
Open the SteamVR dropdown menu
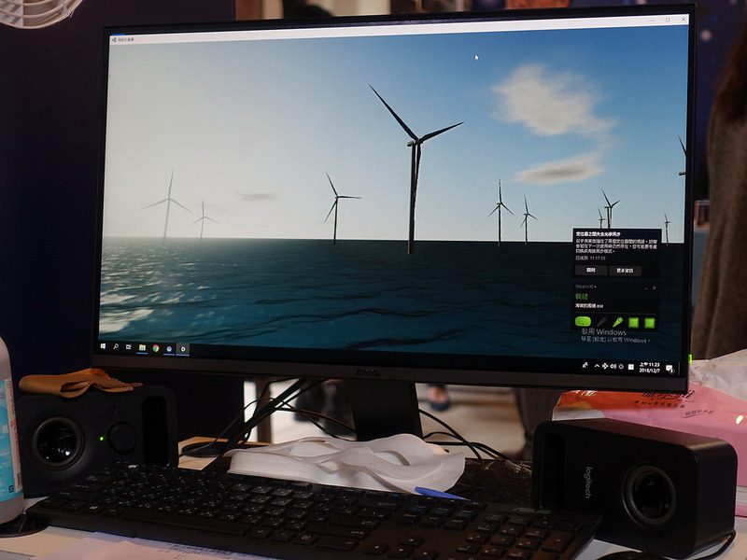[586, 287]
